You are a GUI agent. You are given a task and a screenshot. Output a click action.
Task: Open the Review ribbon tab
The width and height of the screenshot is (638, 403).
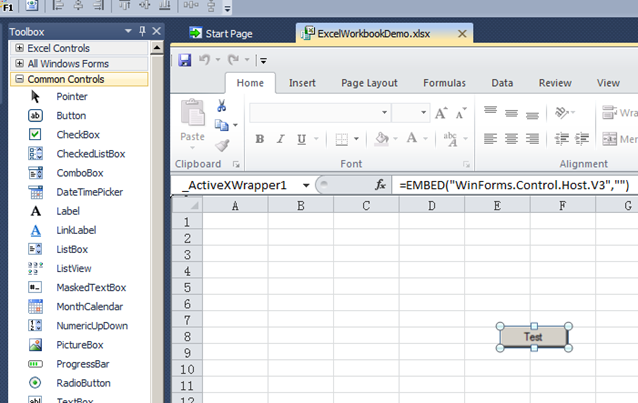555,83
